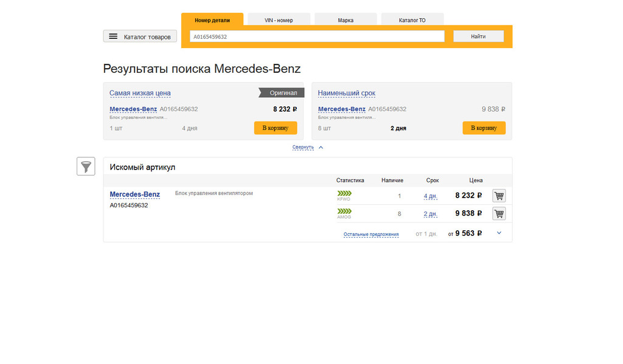Add the 8 232 ₽ row to cart
Viewport: 623px width, 364px height.
coord(499,196)
